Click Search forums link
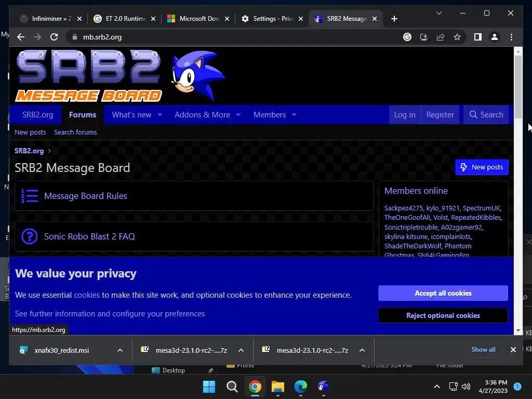The height and width of the screenshot is (399, 532). (x=75, y=132)
